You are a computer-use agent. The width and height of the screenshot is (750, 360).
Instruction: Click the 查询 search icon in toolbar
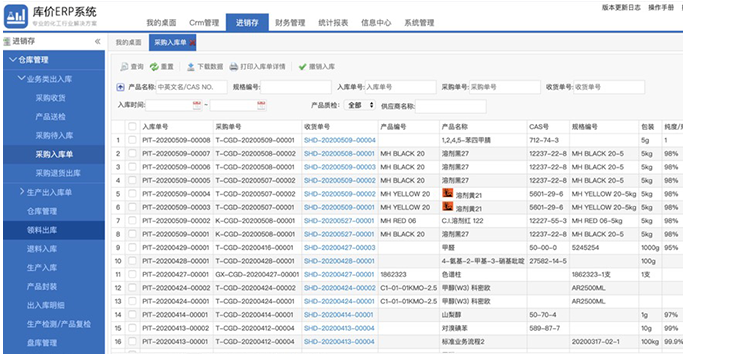(123, 67)
